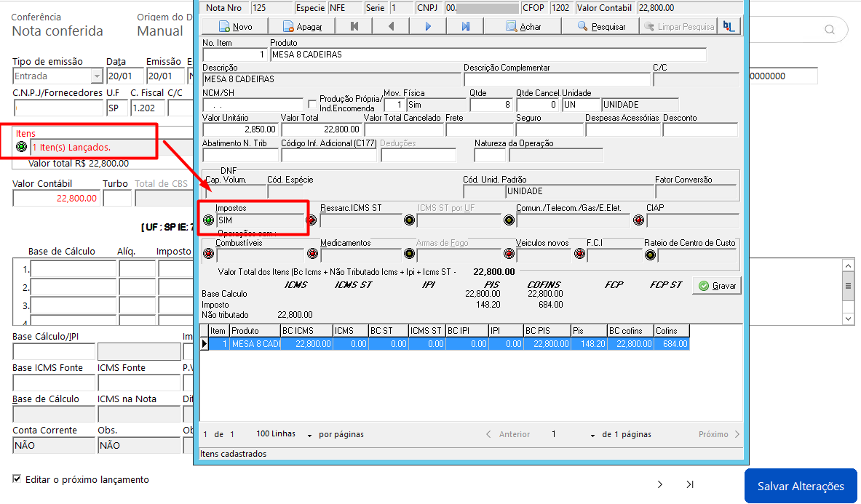Image resolution: width=861 pixels, height=504 pixels.
Task: Open the Impostos green indicator
Action: [x=208, y=220]
